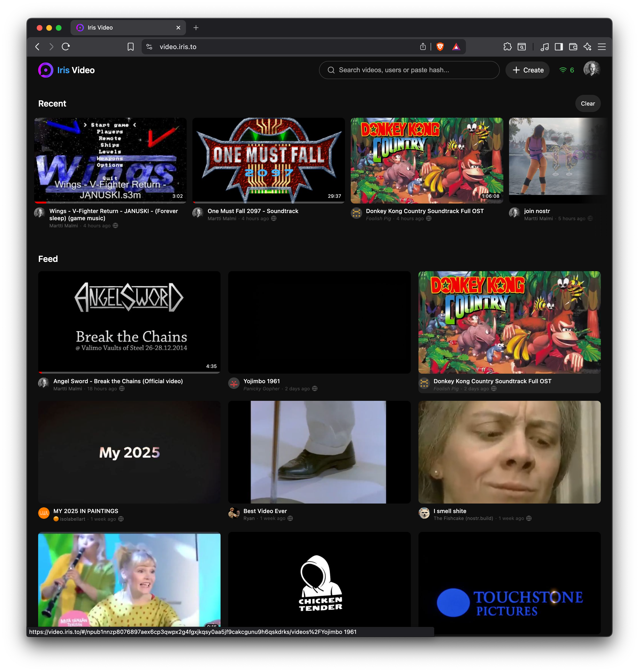This screenshot has width=639, height=672.
Task: Open Leo AI sparkle icon
Action: (587, 47)
